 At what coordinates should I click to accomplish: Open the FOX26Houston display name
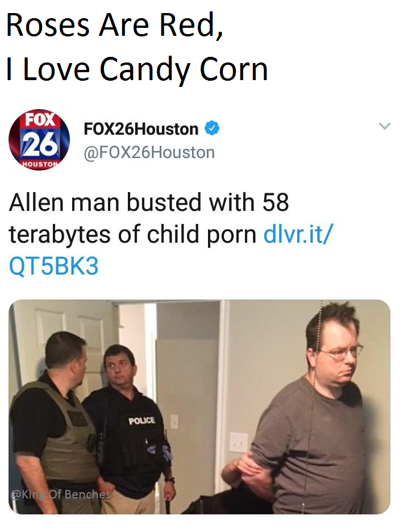[x=141, y=129]
